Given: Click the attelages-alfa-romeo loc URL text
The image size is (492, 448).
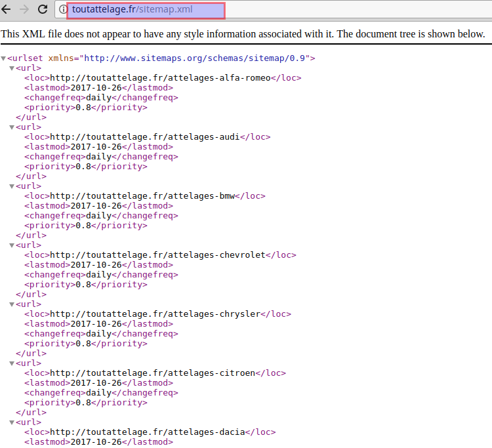Looking at the screenshot, I should (160, 78).
